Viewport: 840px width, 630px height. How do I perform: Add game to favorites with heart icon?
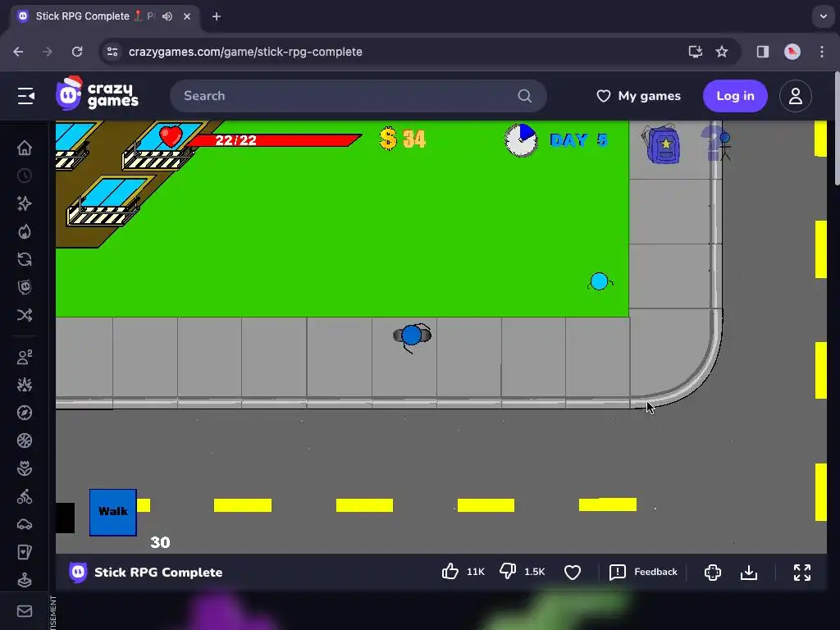573,572
